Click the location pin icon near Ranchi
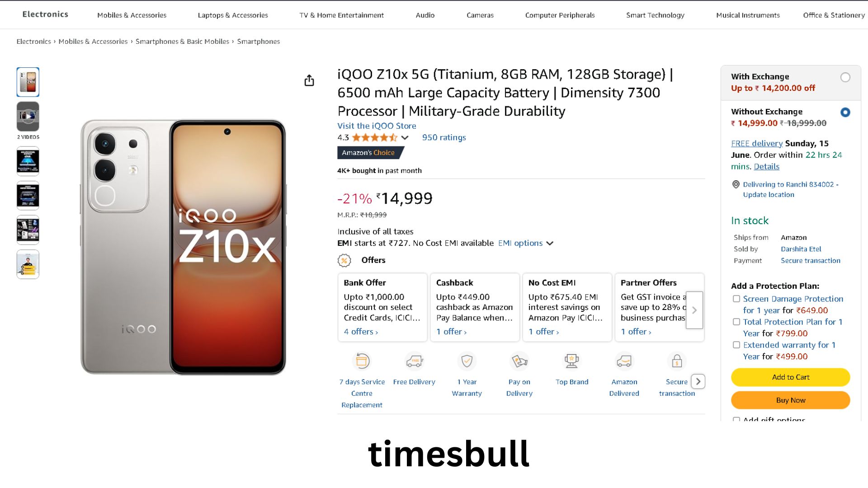Viewport: 868px width, 488px height. (736, 184)
